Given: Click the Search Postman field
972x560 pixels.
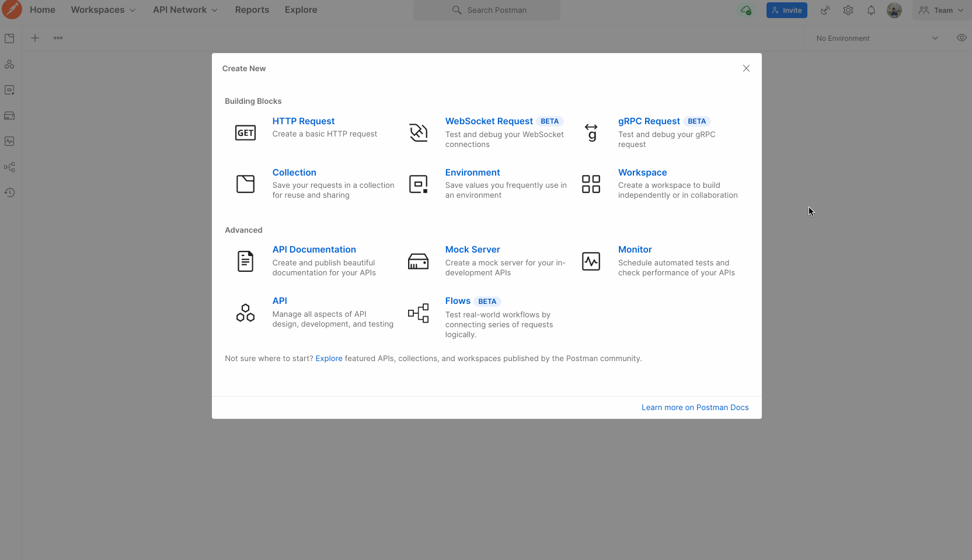Looking at the screenshot, I should 486,10.
